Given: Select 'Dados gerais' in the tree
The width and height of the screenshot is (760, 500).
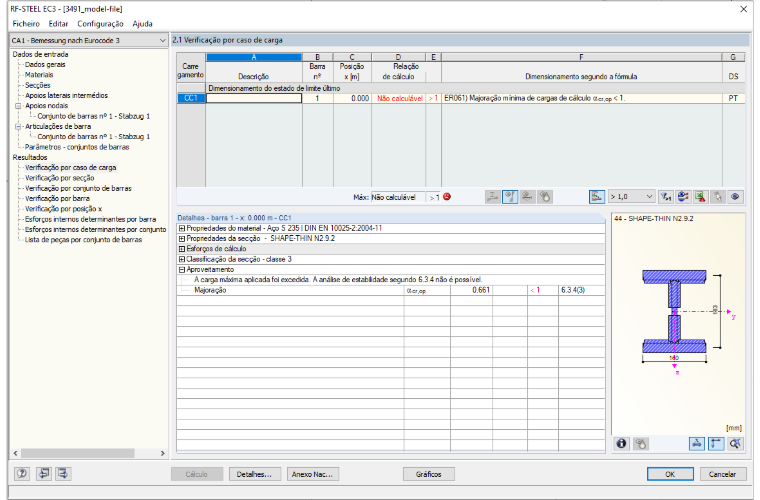Looking at the screenshot, I should coord(45,64).
